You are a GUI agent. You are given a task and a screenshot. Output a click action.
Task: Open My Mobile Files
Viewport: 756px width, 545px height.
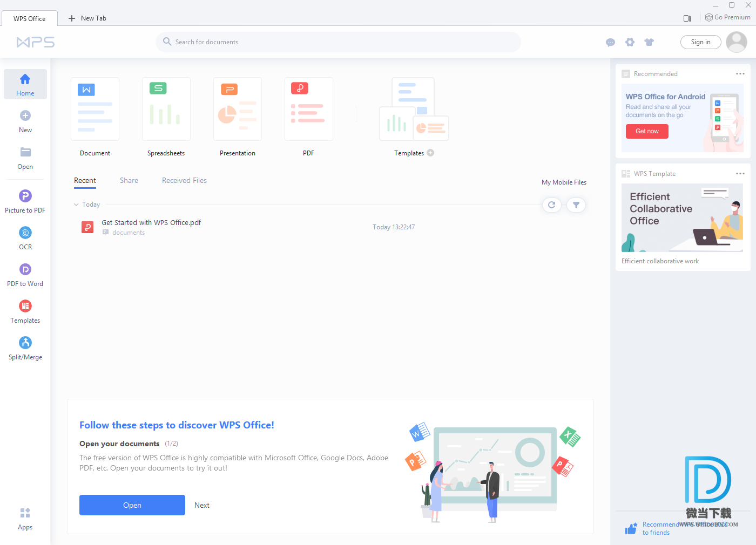564,182
